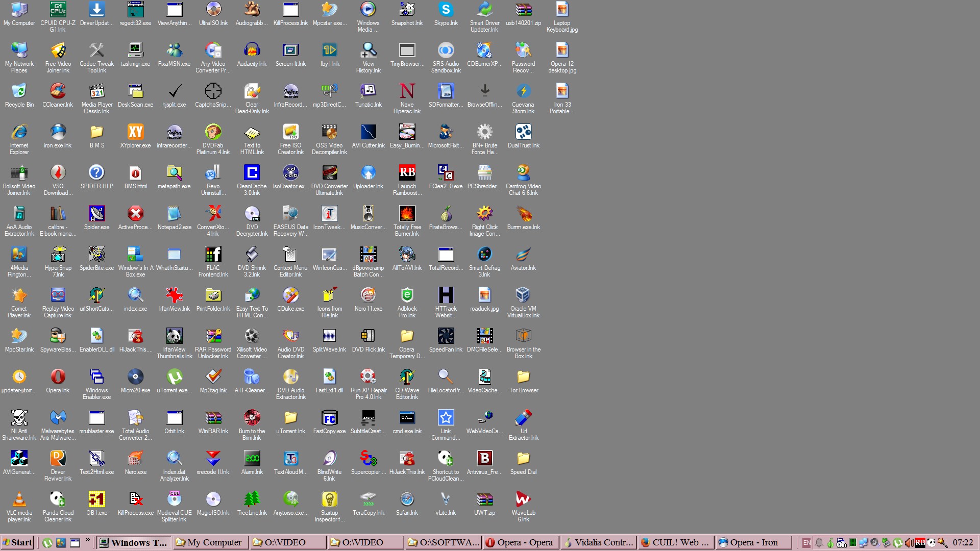Viewport: 980px width, 551px height.
Task: Select the CCleaner desktop icon
Action: (58, 92)
